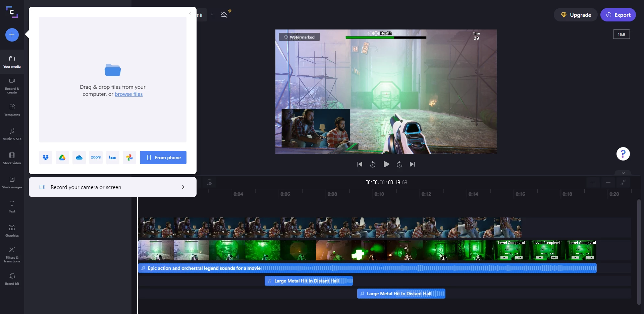Open the Music & SFX panel

[x=12, y=133]
